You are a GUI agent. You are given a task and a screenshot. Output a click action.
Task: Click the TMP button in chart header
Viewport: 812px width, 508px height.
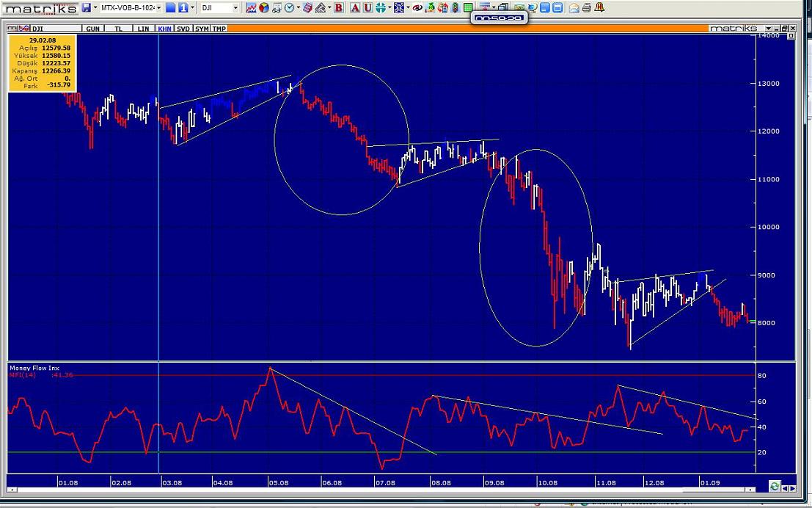click(x=219, y=29)
